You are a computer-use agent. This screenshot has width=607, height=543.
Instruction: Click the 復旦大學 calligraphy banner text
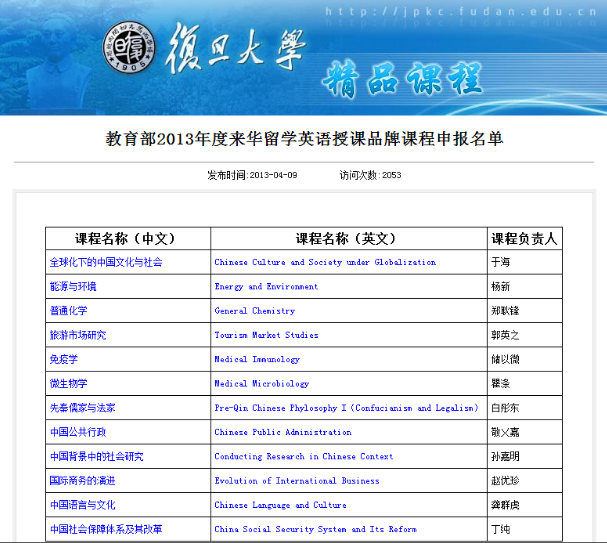point(236,47)
